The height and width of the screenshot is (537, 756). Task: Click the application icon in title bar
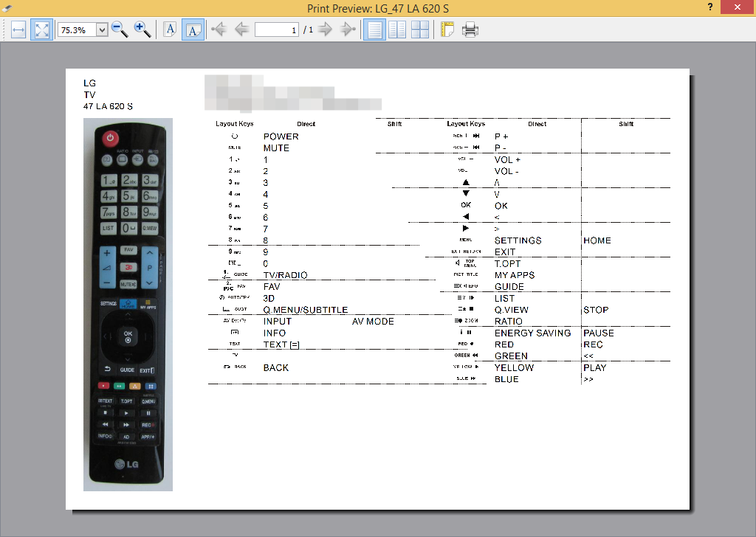[x=7, y=7]
